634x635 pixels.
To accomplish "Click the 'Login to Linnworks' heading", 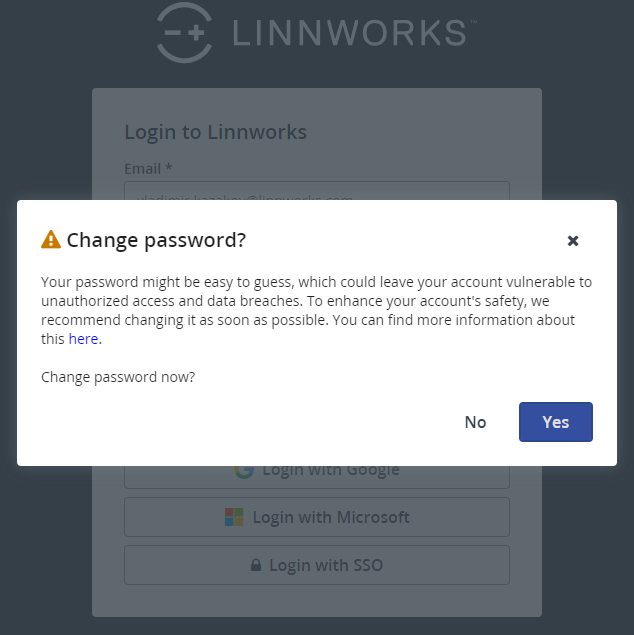I will tap(215, 132).
